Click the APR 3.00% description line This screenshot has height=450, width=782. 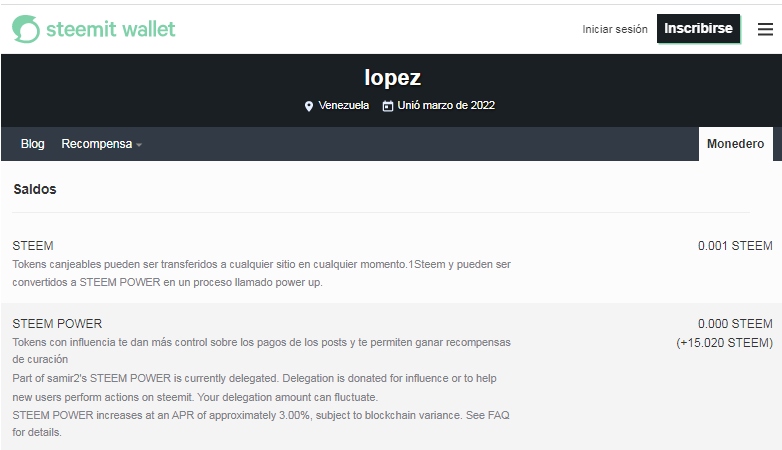(x=261, y=424)
